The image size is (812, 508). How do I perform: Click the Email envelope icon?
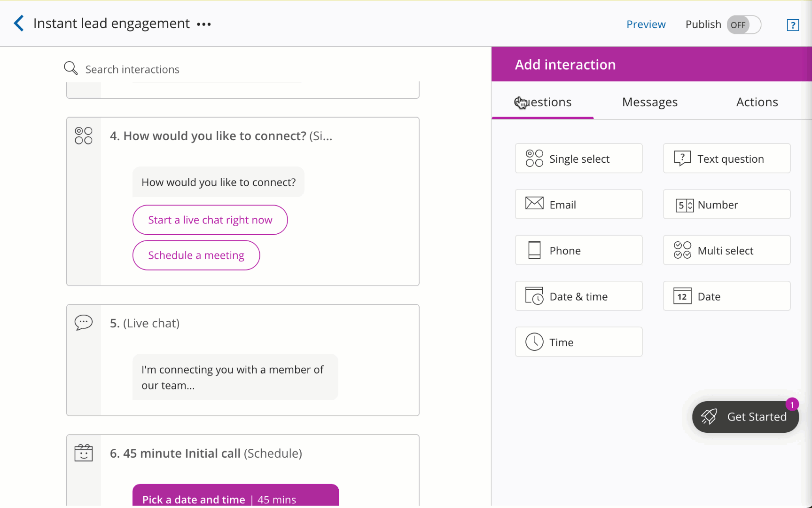[x=534, y=204]
